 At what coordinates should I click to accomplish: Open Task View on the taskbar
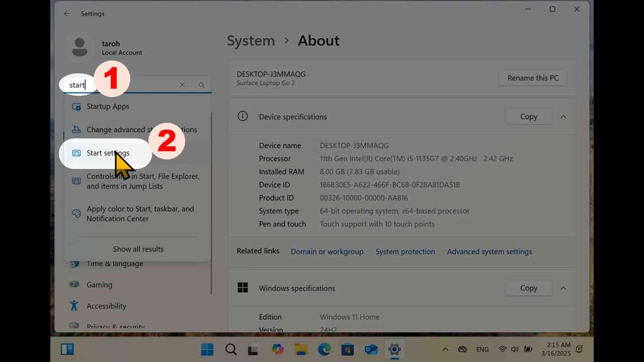point(254,349)
